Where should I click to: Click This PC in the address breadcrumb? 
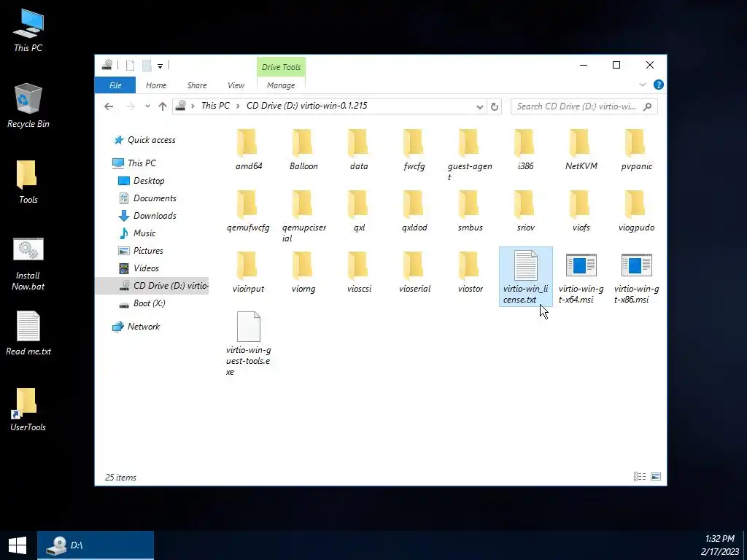coord(215,106)
